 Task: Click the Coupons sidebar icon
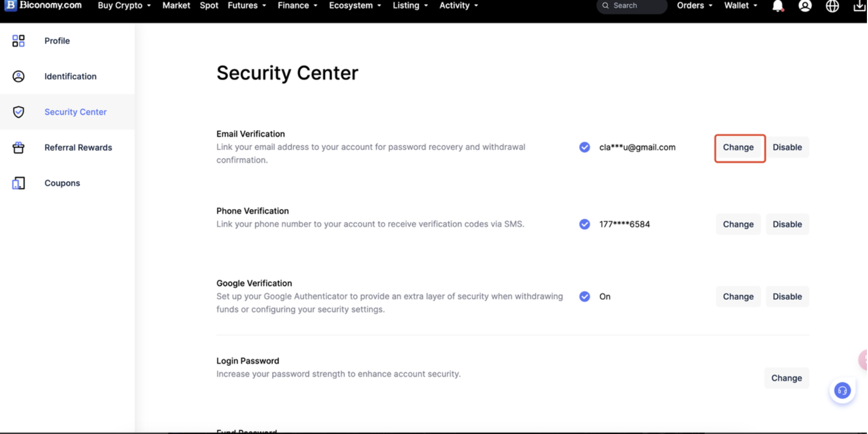click(x=19, y=183)
